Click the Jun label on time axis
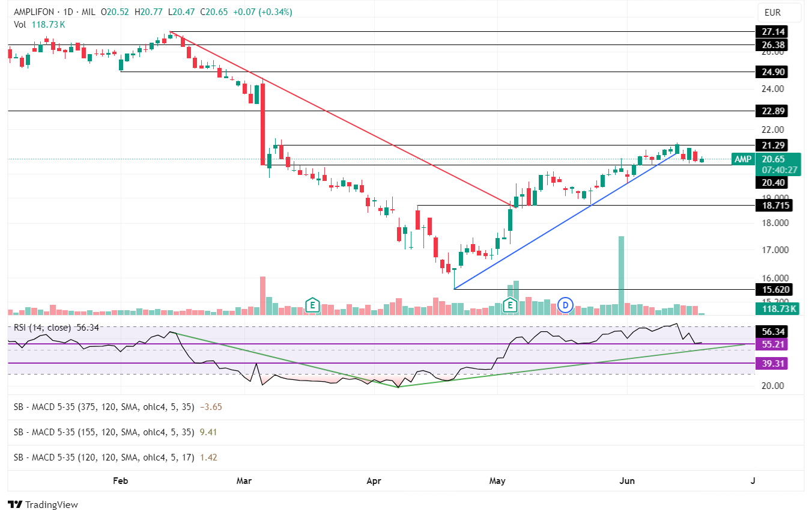Viewport: 812px width, 517px height. (627, 481)
